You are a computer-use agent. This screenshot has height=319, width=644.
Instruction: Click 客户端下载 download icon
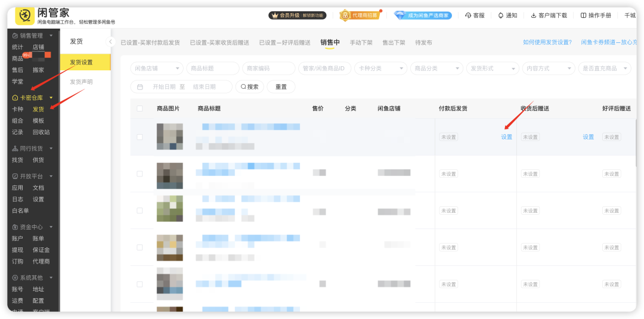[549, 15]
